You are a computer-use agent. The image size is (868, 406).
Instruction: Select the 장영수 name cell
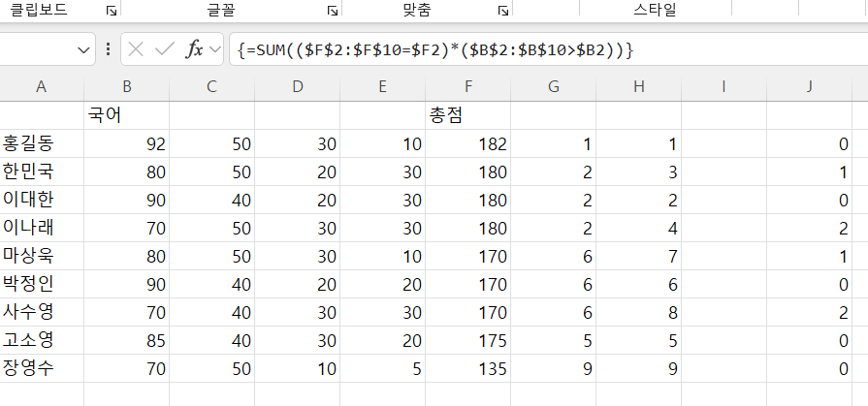(x=41, y=368)
